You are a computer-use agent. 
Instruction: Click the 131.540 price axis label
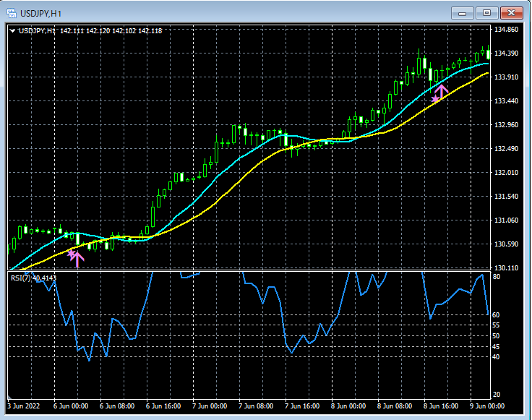[507, 196]
